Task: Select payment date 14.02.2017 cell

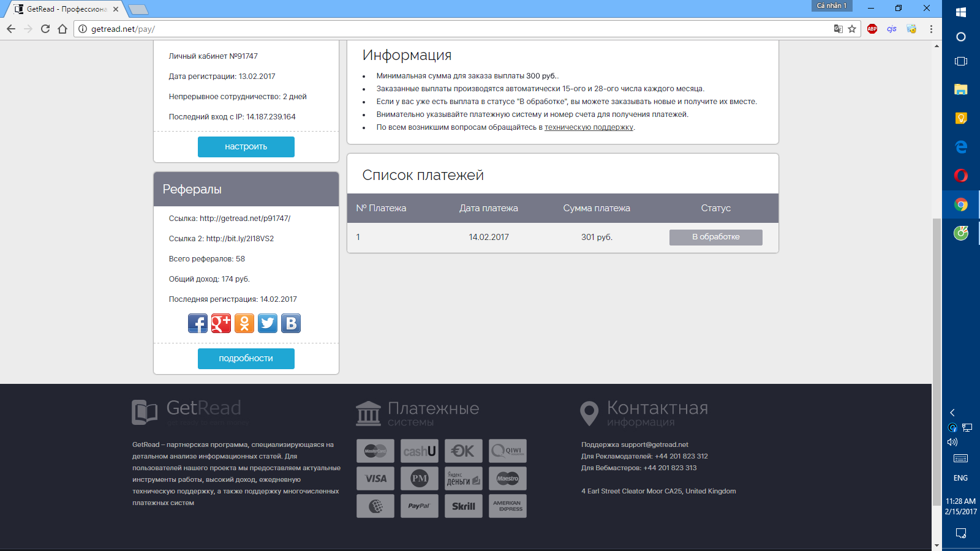Action: (489, 238)
